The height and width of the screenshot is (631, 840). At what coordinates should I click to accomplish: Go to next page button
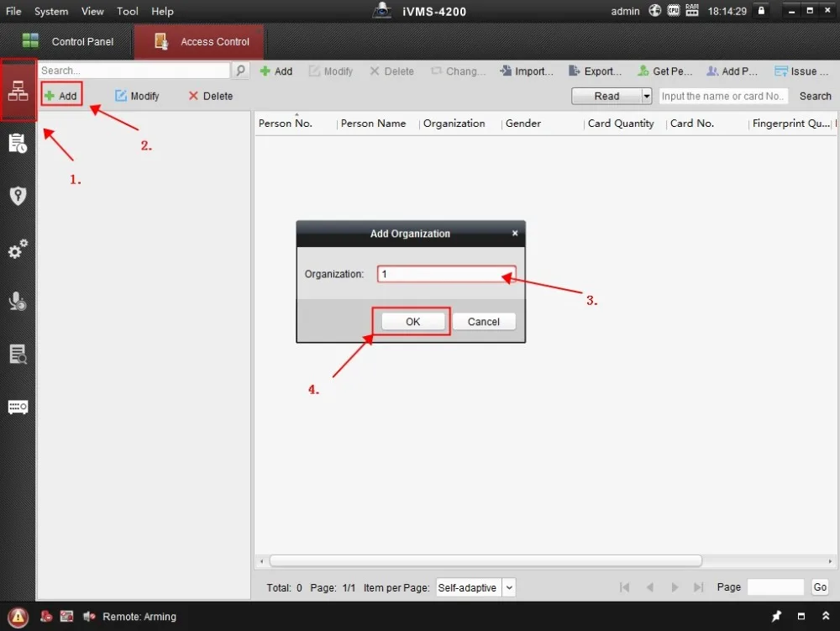click(x=675, y=587)
